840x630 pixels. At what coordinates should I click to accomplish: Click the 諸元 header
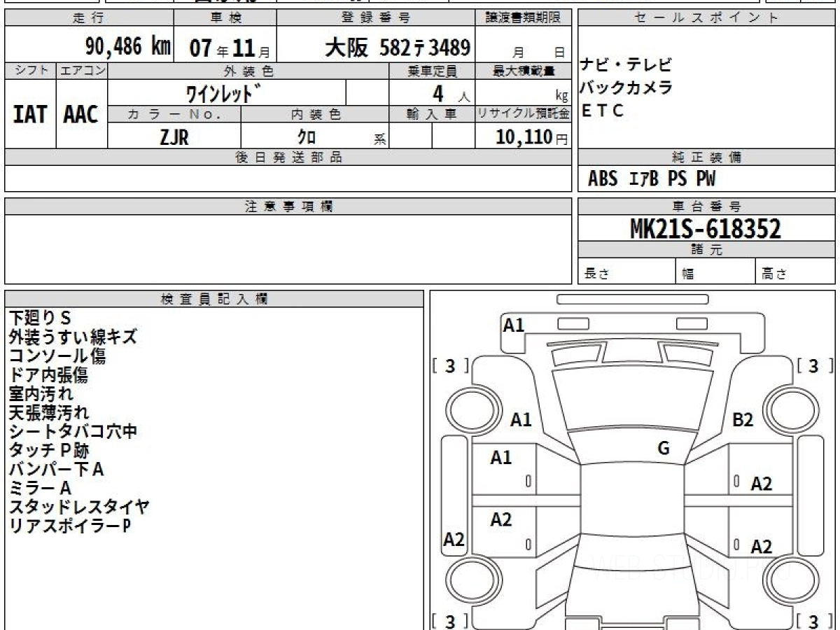pos(706,250)
